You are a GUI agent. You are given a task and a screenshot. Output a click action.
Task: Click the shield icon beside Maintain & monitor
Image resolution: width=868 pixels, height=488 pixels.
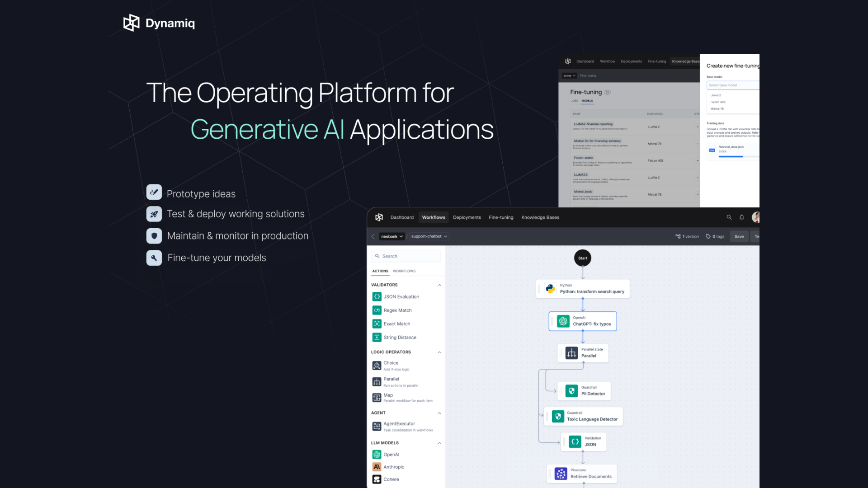(x=154, y=236)
